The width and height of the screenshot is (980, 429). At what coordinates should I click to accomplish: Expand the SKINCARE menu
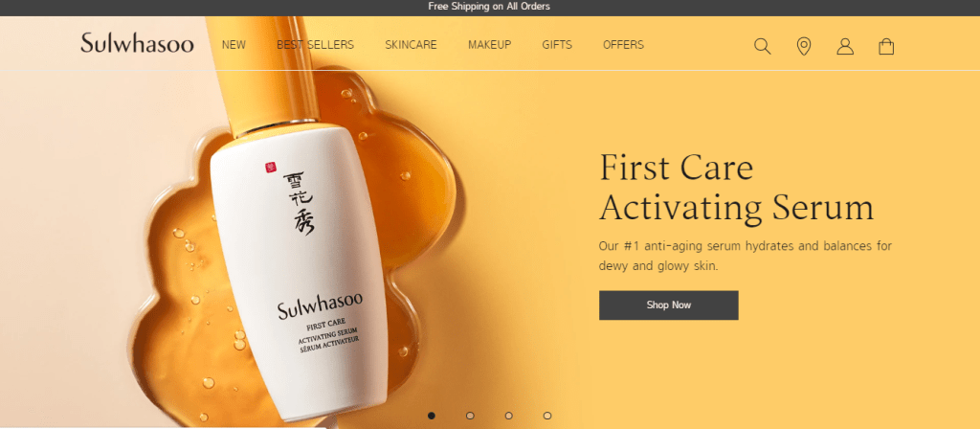tap(412, 45)
